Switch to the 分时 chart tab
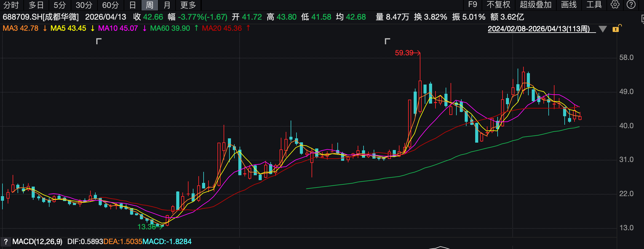 pyautogui.click(x=11, y=5)
